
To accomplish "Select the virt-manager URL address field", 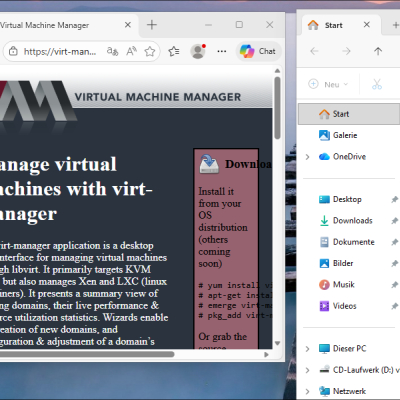I will pyautogui.click(x=60, y=51).
